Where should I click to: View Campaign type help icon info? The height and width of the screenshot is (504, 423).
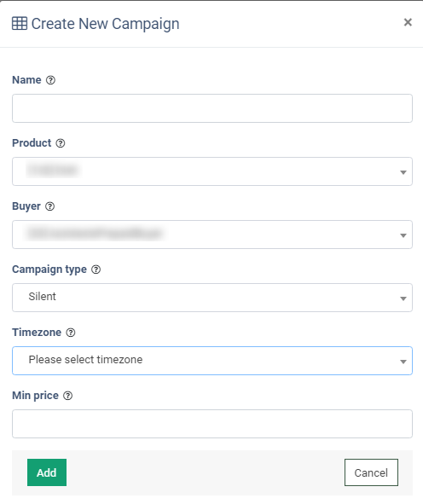click(96, 269)
